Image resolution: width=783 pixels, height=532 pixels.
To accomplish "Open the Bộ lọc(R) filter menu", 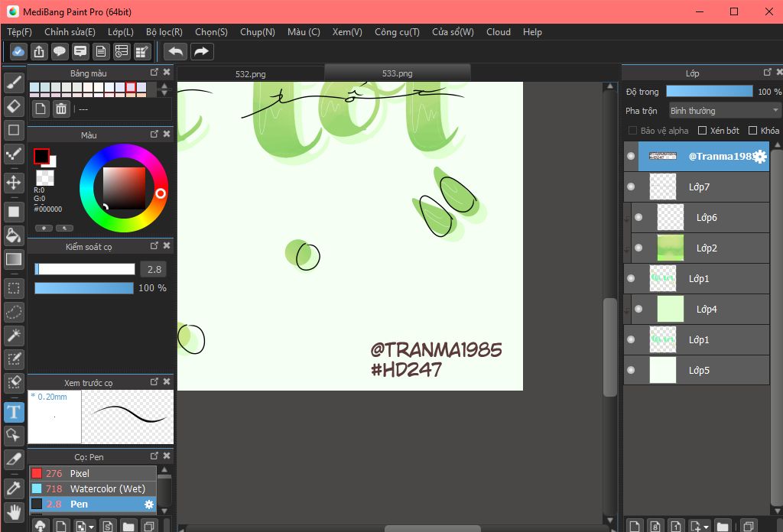I will pyautogui.click(x=164, y=32).
